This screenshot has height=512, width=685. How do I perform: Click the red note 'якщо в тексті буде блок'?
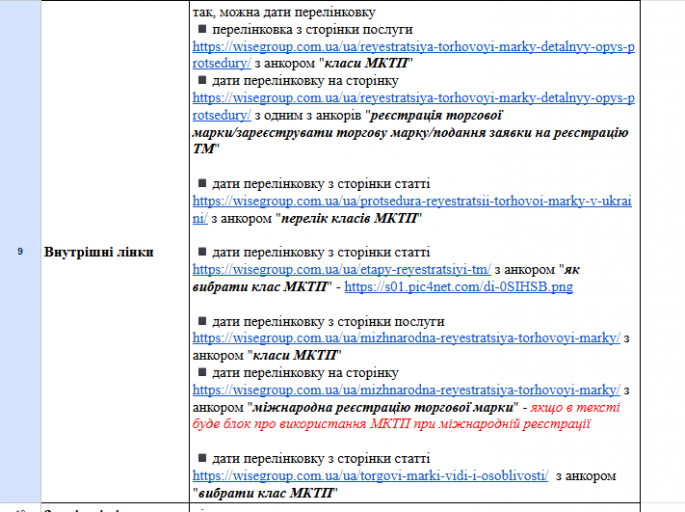[406, 415]
